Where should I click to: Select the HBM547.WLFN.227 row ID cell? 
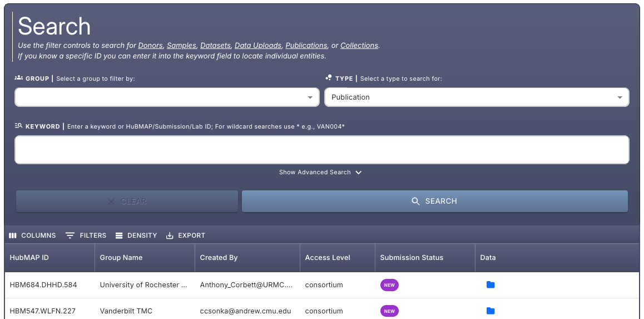(x=43, y=311)
